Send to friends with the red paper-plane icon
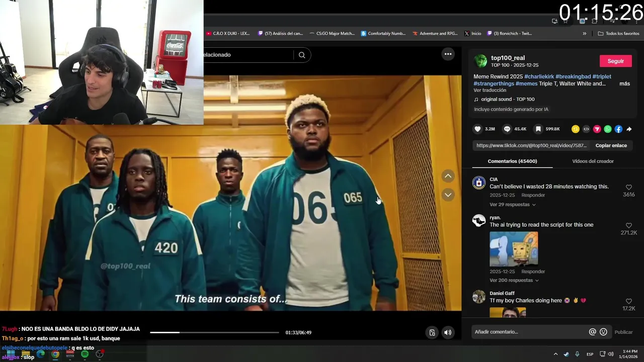 coord(597,129)
